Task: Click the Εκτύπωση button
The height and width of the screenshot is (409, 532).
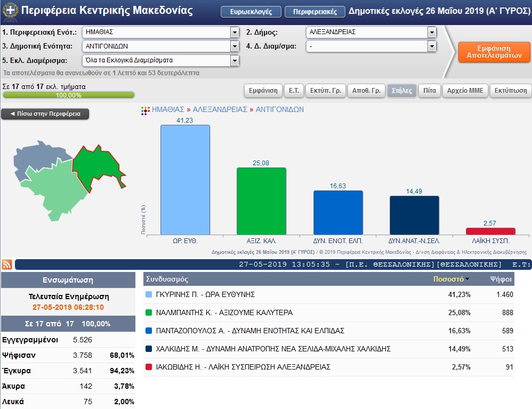Action: tap(511, 91)
